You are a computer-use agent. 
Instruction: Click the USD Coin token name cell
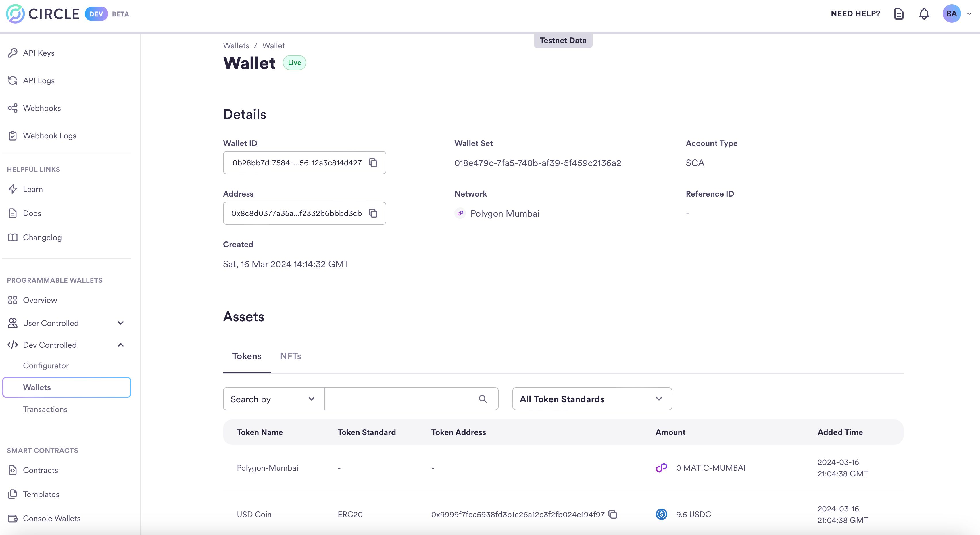pyautogui.click(x=254, y=514)
